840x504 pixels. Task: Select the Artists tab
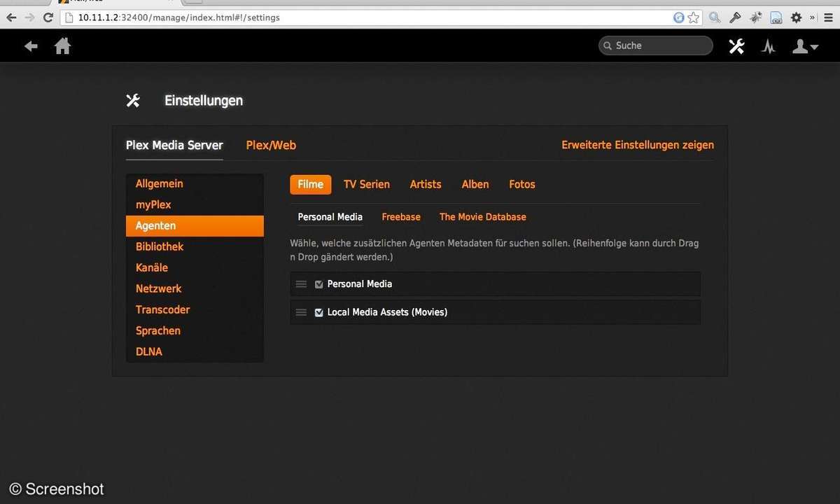coord(426,185)
